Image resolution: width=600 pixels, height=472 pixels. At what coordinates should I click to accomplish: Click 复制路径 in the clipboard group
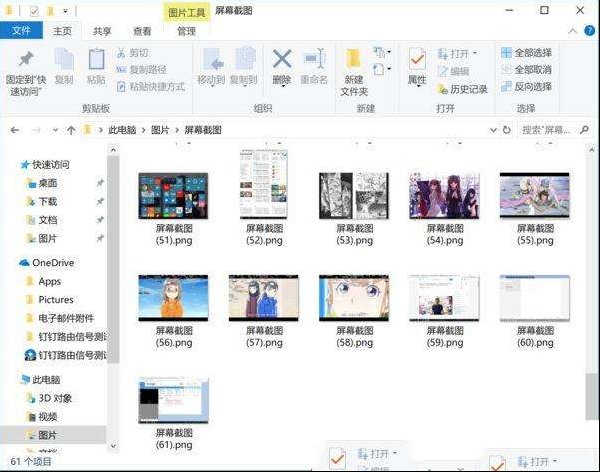(x=141, y=70)
